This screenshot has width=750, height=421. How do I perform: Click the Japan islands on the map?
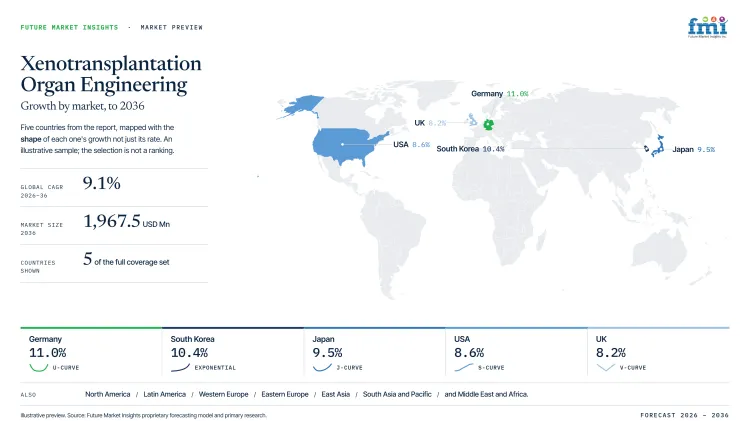coord(658,145)
